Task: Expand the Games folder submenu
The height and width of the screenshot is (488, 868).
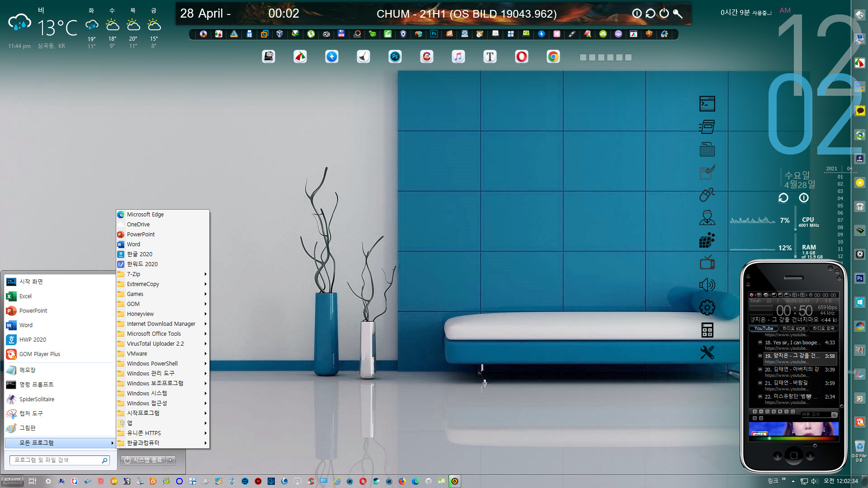Action: pos(162,294)
